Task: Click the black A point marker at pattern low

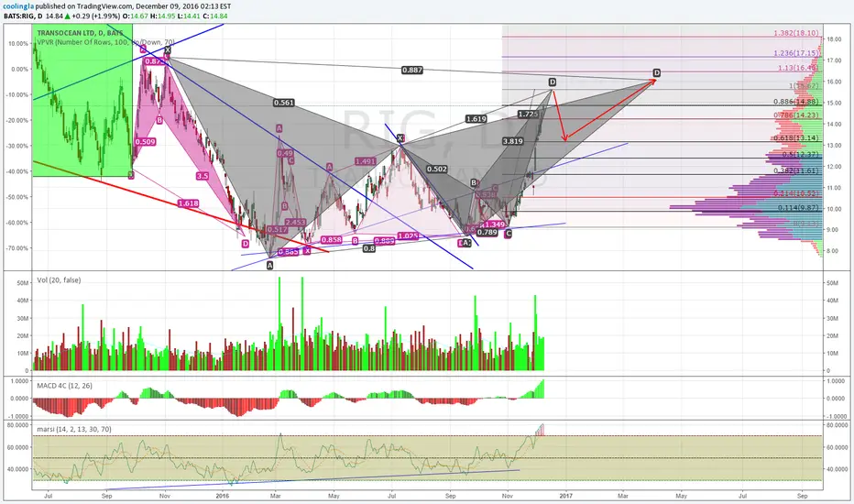Action: tap(269, 266)
